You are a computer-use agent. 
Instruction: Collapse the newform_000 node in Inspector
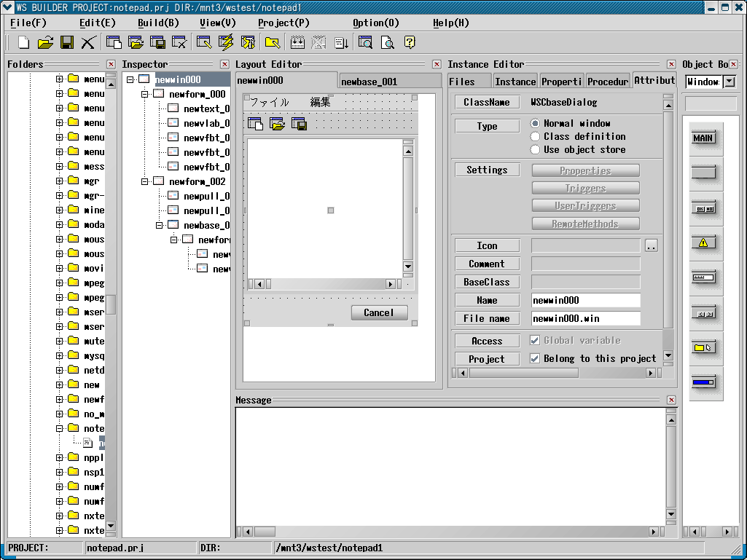[x=144, y=94]
